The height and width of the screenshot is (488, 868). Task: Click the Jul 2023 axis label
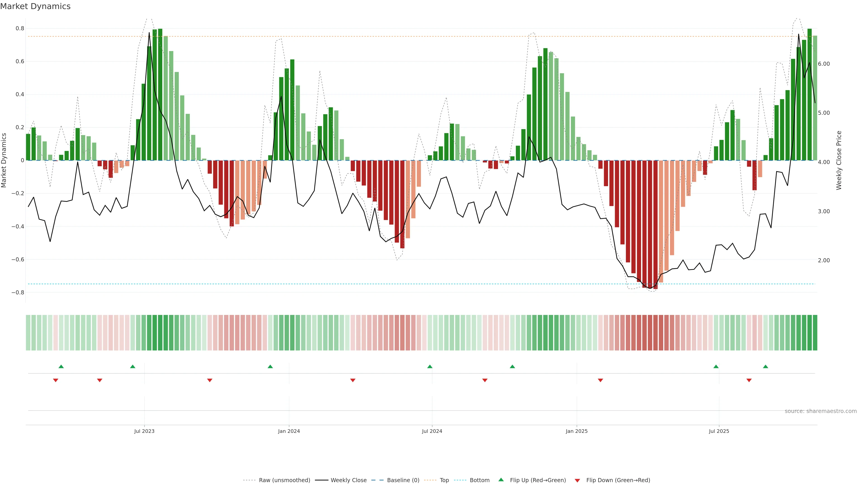144,431
